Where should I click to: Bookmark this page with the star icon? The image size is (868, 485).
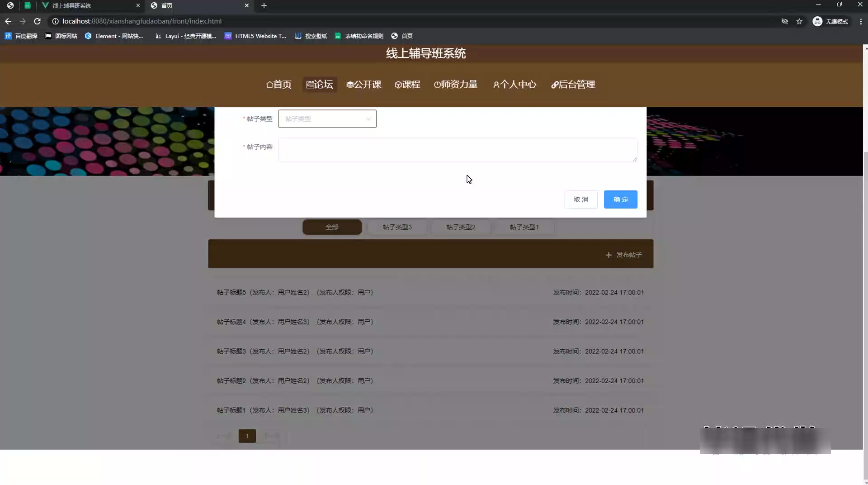799,21
